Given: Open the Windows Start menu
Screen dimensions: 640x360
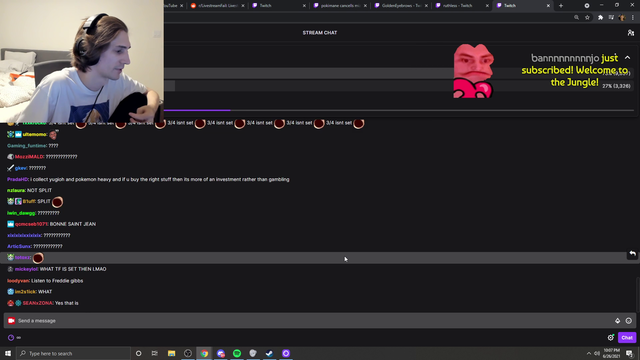Looking at the screenshot, I should pyautogui.click(x=8, y=353).
